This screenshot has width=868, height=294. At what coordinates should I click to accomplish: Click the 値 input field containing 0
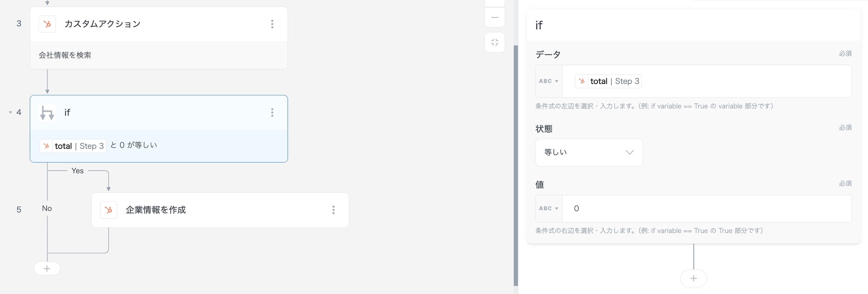706,208
